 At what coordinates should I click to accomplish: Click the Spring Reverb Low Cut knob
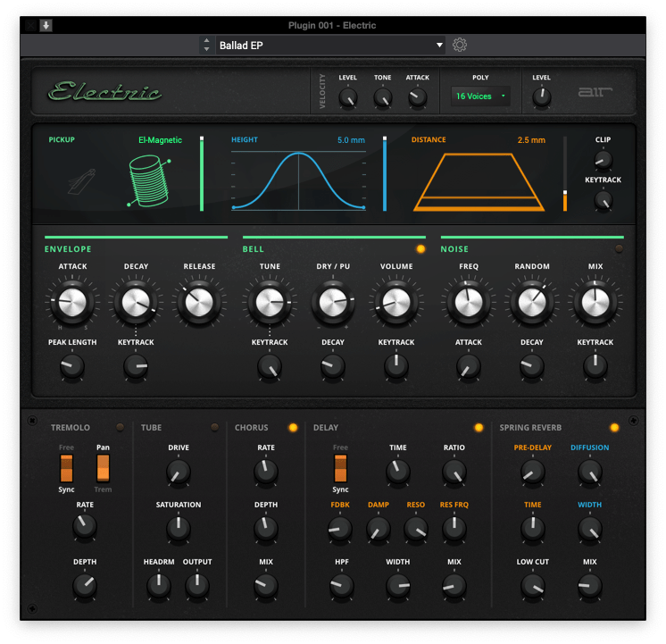click(533, 585)
